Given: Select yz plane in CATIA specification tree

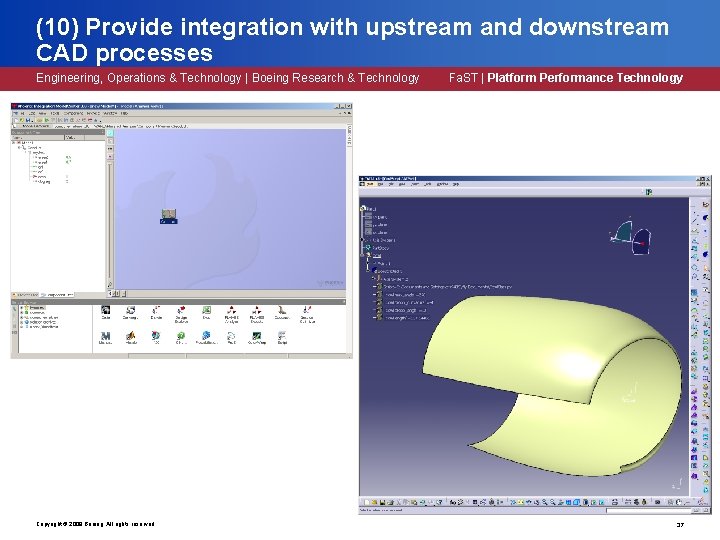Looking at the screenshot, I should [x=377, y=225].
